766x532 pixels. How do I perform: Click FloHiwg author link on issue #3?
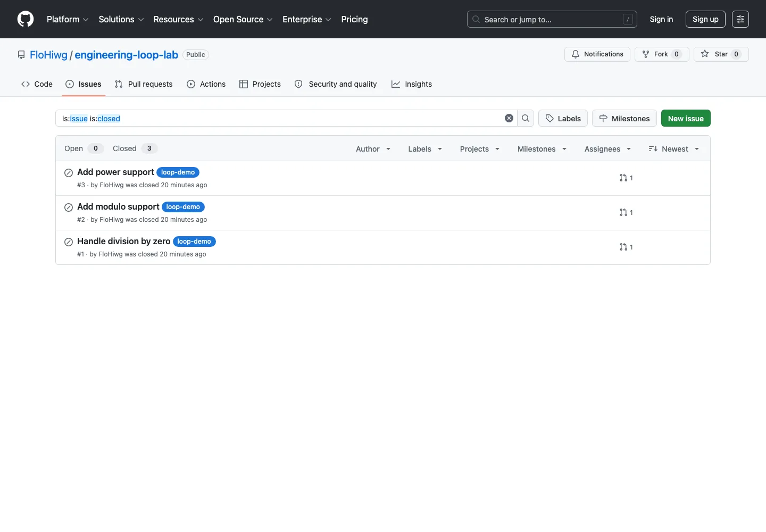coord(112,185)
